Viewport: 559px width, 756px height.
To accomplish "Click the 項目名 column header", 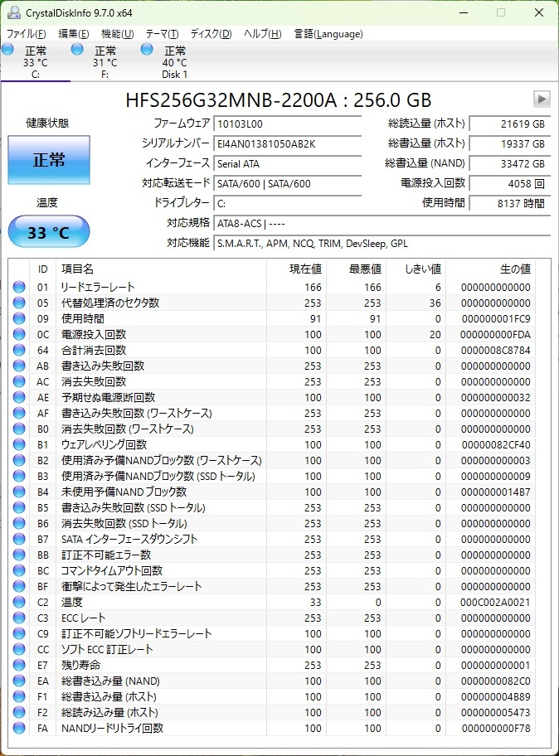I will (x=161, y=269).
